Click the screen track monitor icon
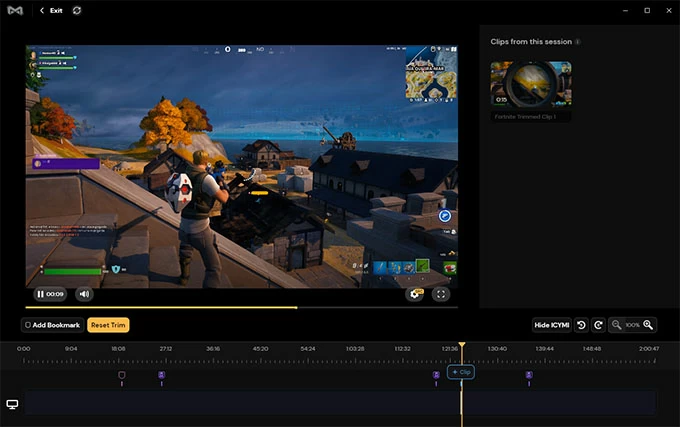This screenshot has height=427, width=680. coord(13,404)
